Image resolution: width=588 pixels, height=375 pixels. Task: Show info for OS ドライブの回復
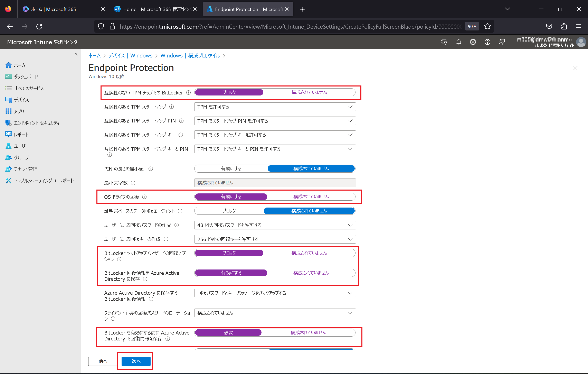(144, 197)
